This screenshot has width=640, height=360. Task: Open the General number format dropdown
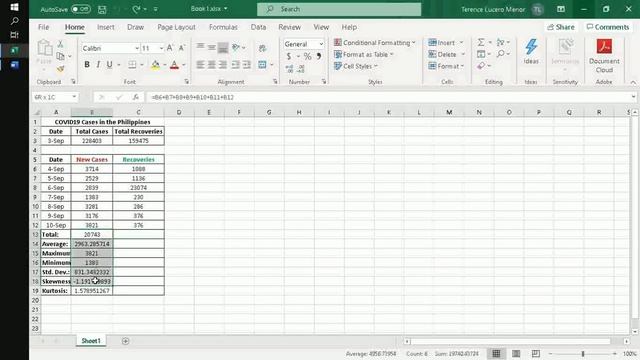[x=321, y=44]
